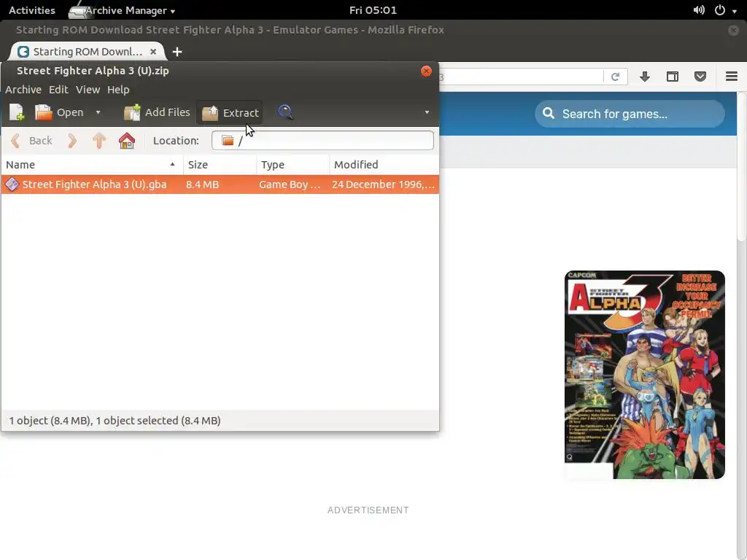
Task: Go to the archive Home location
Action: point(127,141)
